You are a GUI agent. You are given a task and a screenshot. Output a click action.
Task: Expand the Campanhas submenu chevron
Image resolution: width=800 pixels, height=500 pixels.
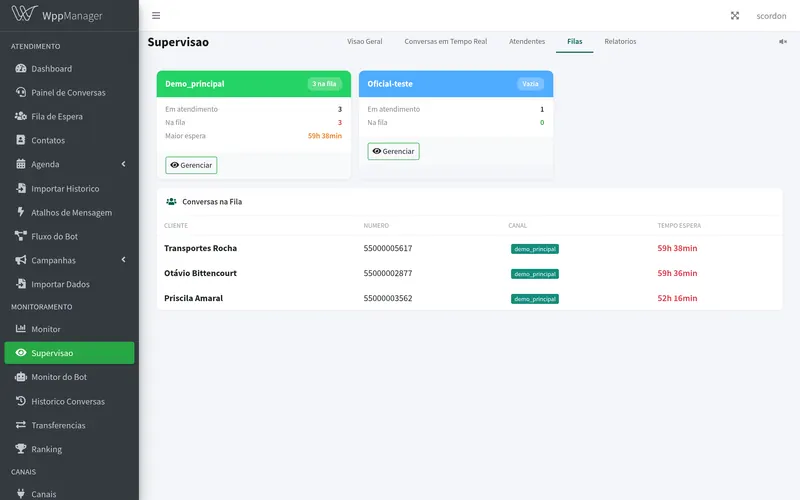click(123, 260)
